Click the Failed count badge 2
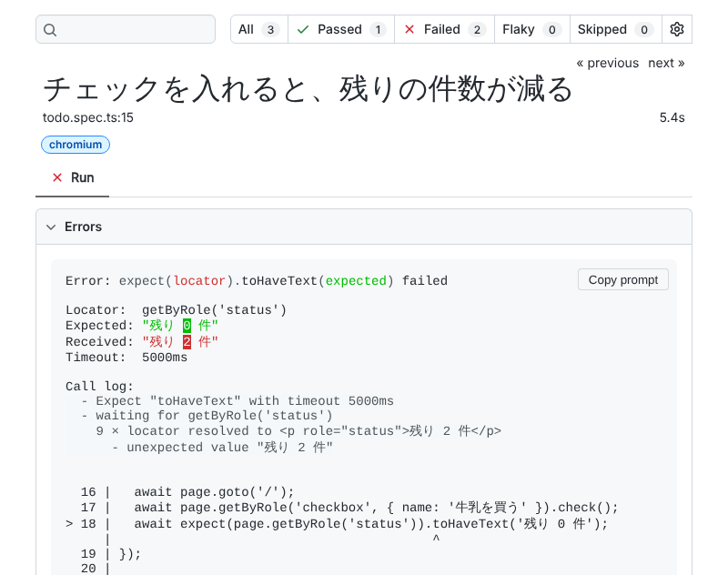 point(477,30)
